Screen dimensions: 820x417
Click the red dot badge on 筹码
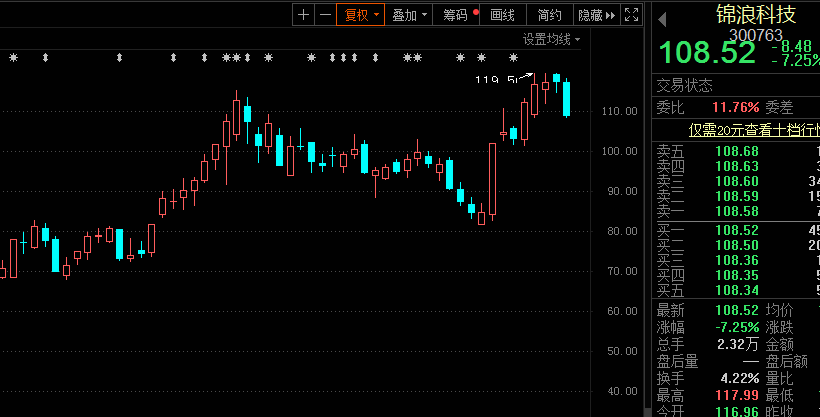click(476, 13)
